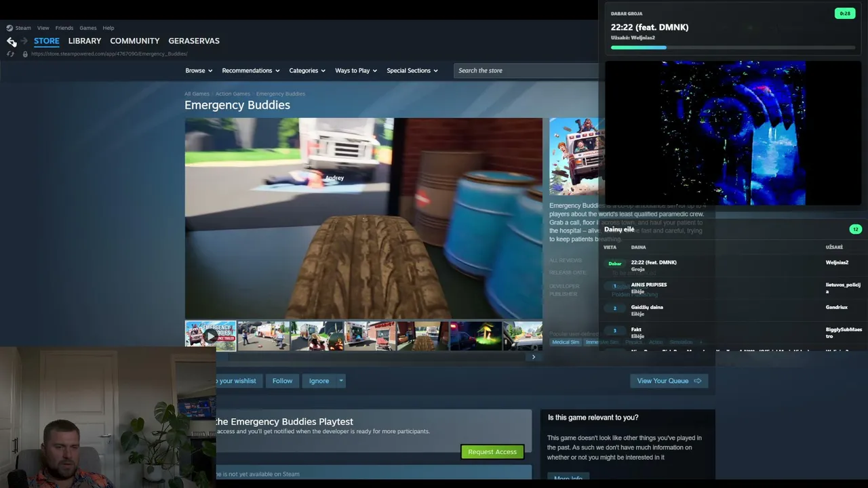Expand the Special Sections dropdown
This screenshot has width=868, height=488.
pos(412,70)
